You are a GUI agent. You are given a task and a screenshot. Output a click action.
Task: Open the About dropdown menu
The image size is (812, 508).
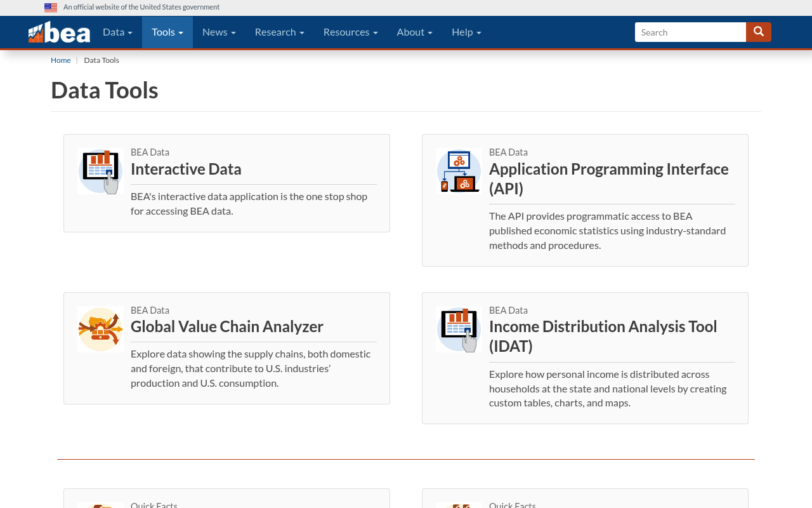[x=415, y=32]
